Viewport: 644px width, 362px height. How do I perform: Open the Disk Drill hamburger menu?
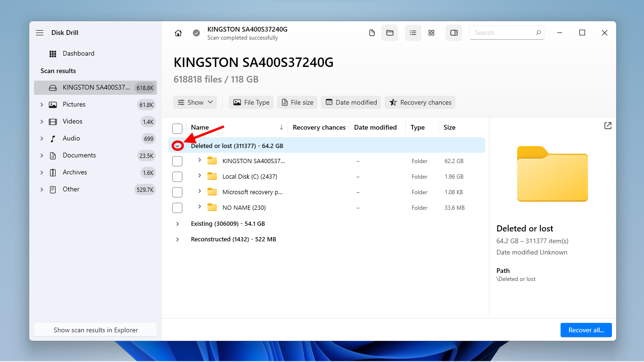pyautogui.click(x=40, y=33)
